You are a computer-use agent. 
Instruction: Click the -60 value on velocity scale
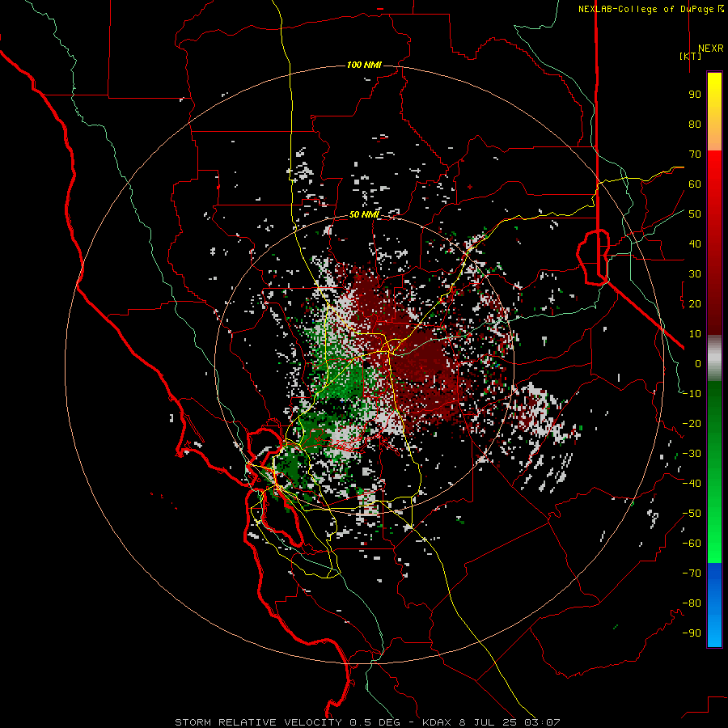pos(692,544)
